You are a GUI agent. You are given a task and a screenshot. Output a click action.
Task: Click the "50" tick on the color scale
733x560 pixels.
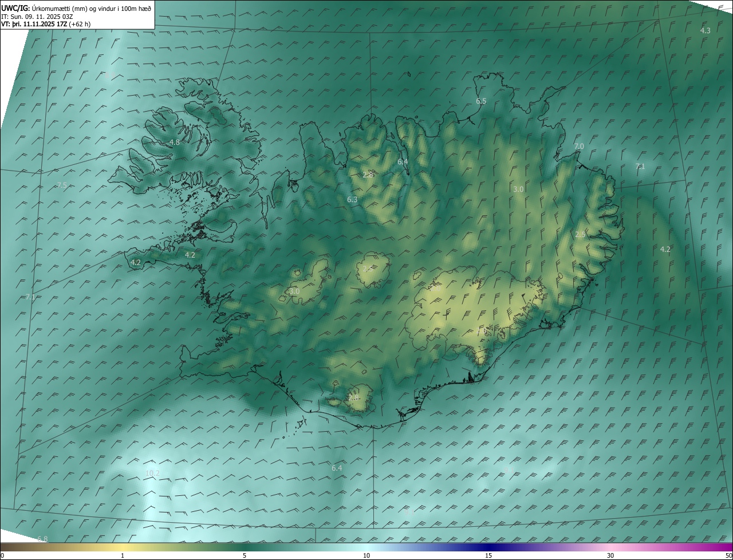pos(728,555)
